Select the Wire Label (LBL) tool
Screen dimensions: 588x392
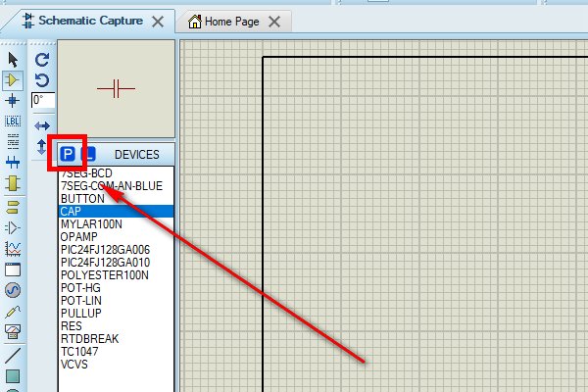pos(13,122)
